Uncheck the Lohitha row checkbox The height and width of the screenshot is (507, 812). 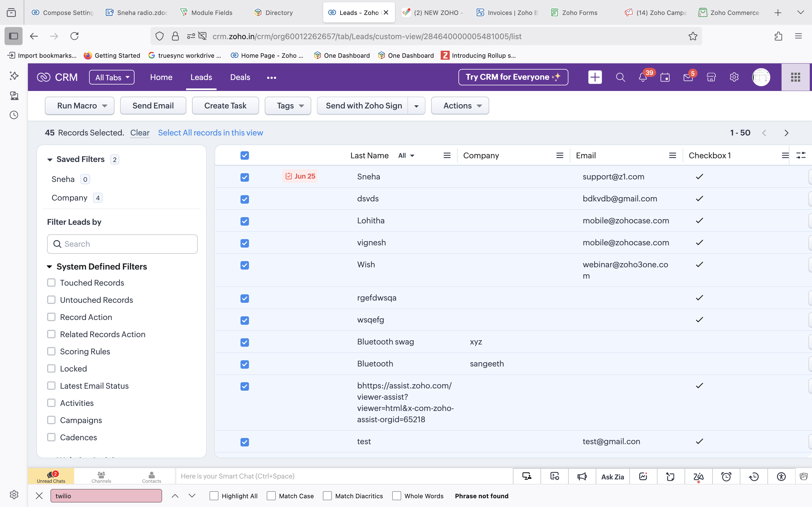pyautogui.click(x=245, y=221)
